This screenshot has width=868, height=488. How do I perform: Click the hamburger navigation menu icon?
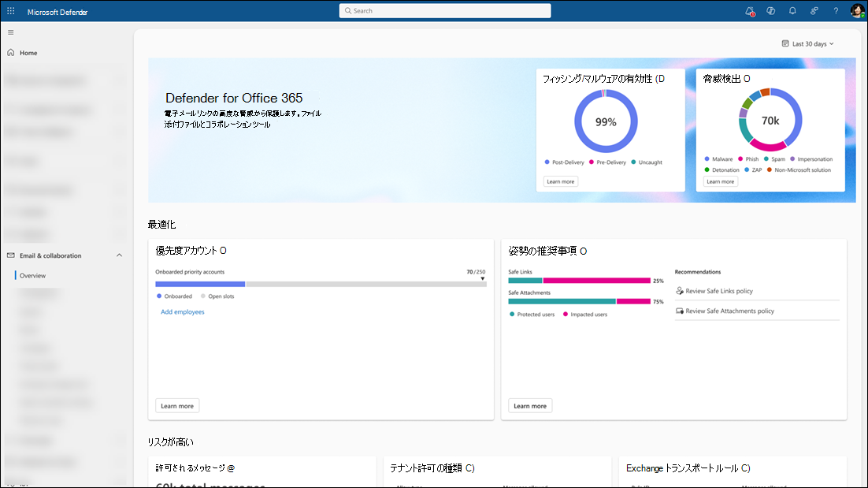point(11,32)
